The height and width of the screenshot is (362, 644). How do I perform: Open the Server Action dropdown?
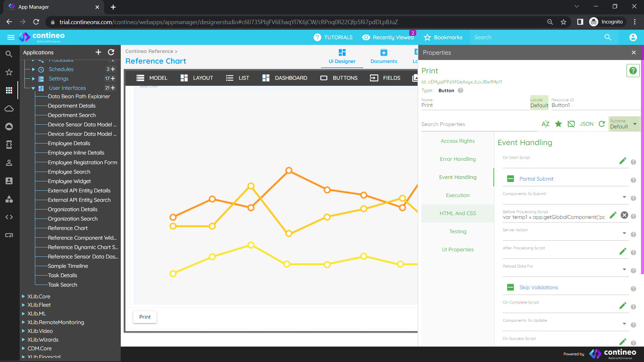624,233
